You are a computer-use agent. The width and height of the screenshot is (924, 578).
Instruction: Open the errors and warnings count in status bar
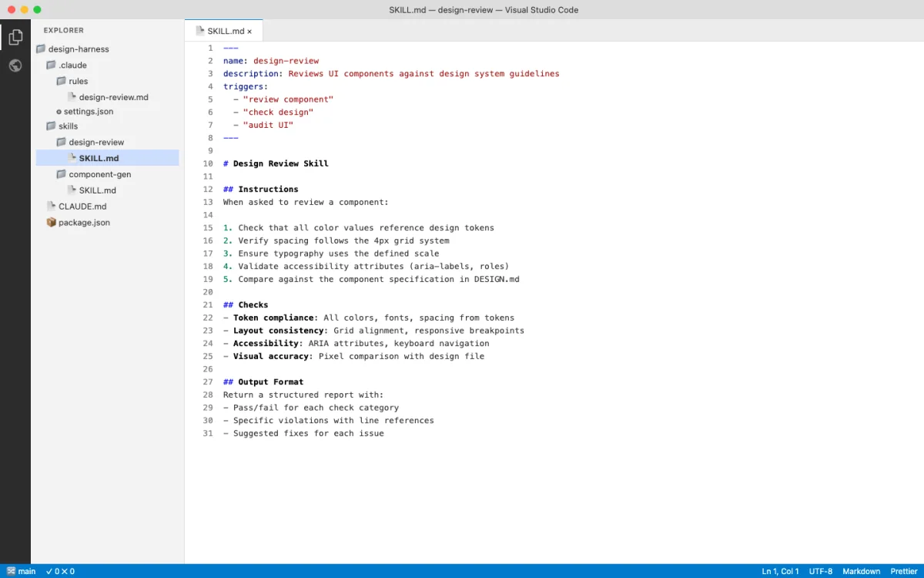[x=60, y=571]
